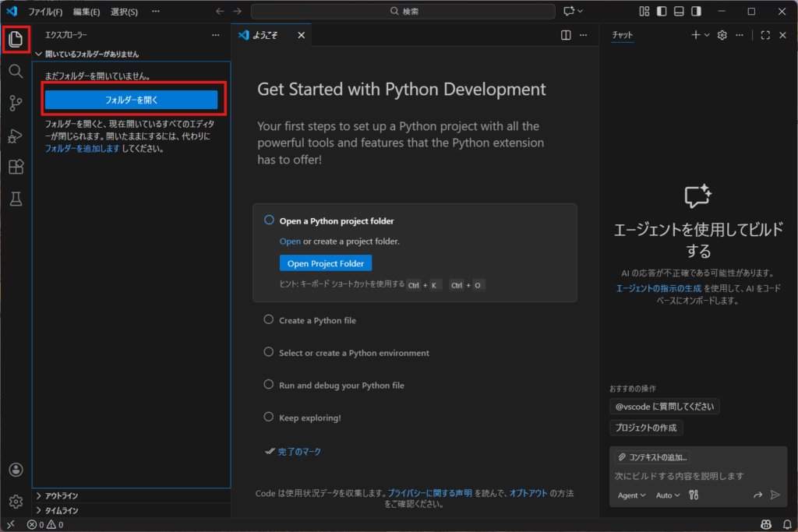Open the Manage gear icon at bottom-left
The image size is (798, 532).
[16, 502]
